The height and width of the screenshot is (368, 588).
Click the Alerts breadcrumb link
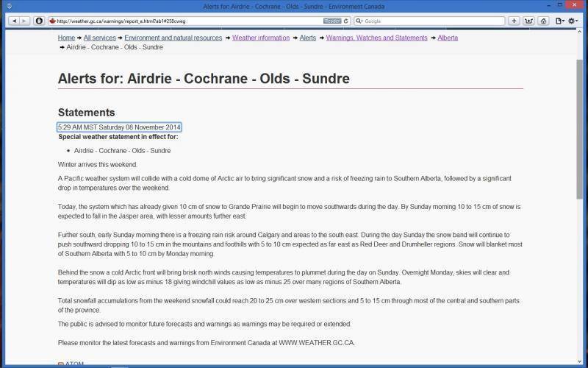point(307,38)
